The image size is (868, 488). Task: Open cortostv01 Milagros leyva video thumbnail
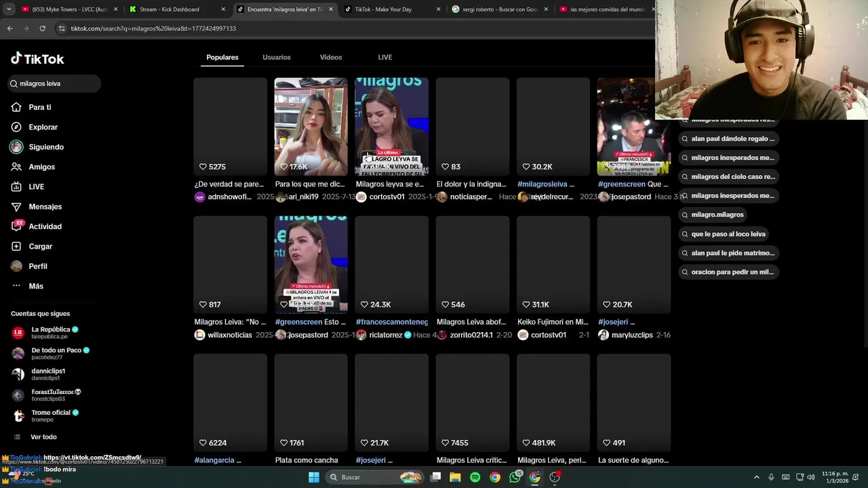click(x=391, y=127)
